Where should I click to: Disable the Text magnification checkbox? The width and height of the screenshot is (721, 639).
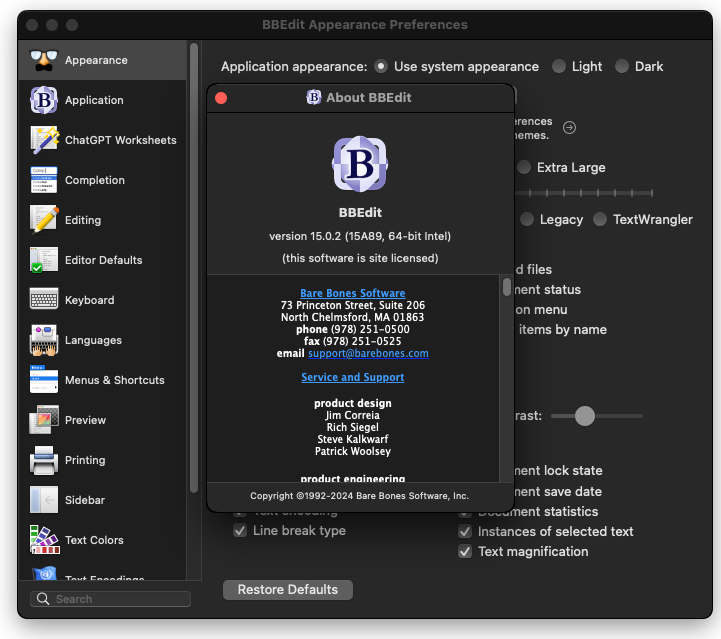pyautogui.click(x=465, y=551)
